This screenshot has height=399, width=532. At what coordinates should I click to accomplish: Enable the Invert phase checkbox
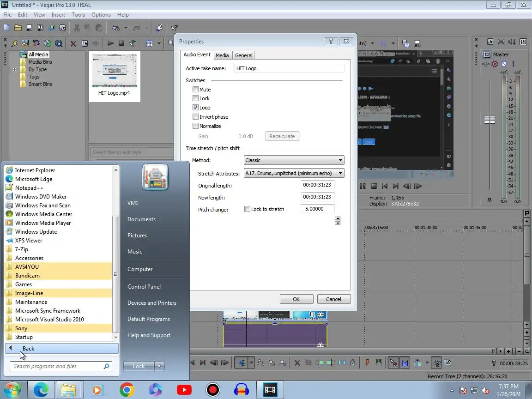(195, 116)
